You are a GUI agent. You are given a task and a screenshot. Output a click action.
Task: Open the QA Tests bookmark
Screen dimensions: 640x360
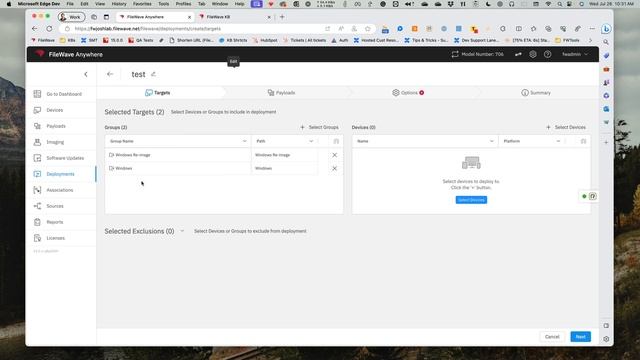[x=141, y=40]
